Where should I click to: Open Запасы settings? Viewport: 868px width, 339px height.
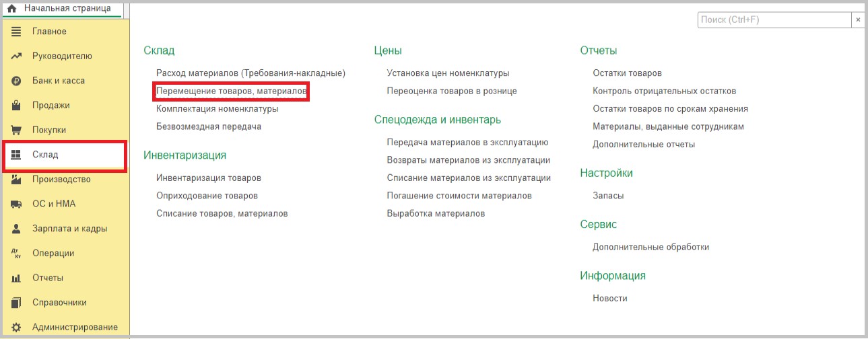point(608,196)
